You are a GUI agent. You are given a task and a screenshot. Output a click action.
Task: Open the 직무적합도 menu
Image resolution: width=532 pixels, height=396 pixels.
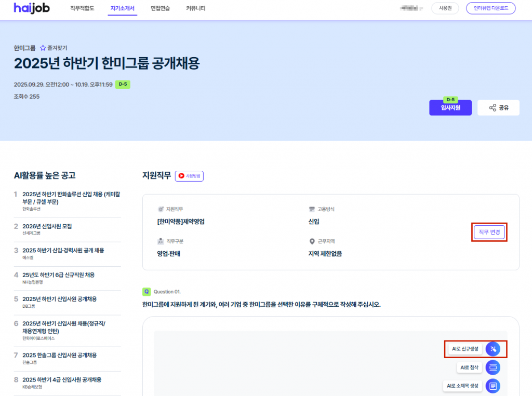[82, 8]
